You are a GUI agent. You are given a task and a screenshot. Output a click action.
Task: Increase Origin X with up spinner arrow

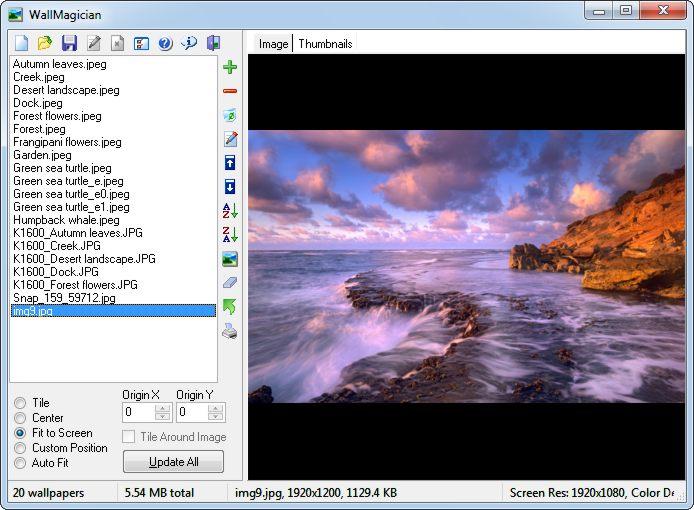click(x=163, y=408)
